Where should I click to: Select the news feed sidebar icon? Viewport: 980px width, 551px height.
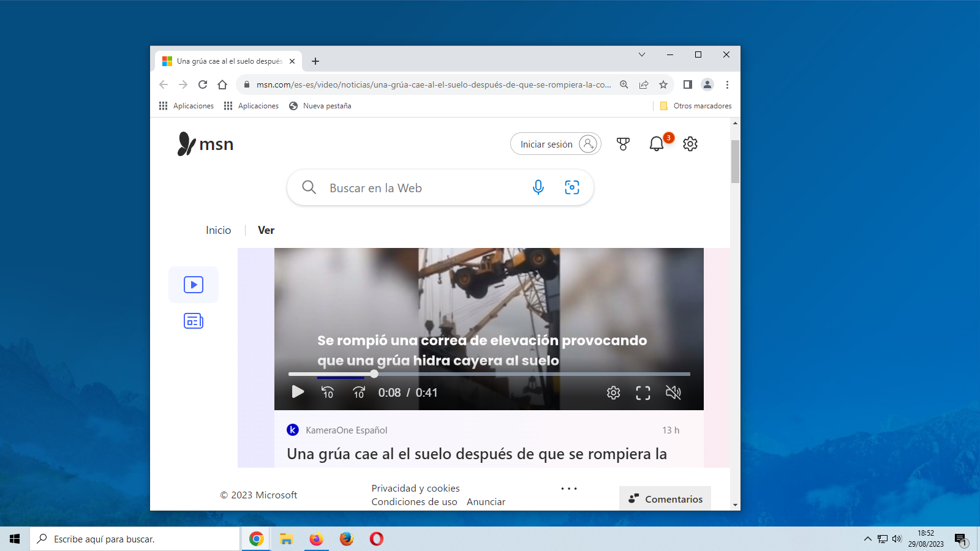point(194,321)
